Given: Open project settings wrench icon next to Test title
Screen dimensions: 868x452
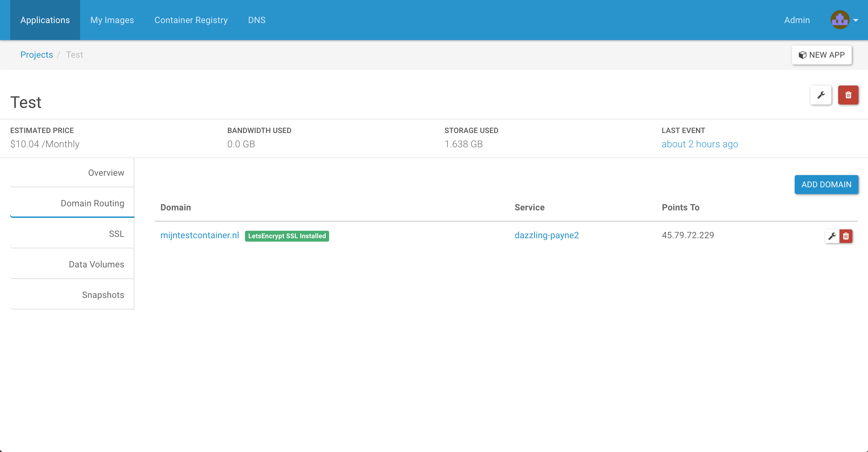Looking at the screenshot, I should pyautogui.click(x=820, y=95).
